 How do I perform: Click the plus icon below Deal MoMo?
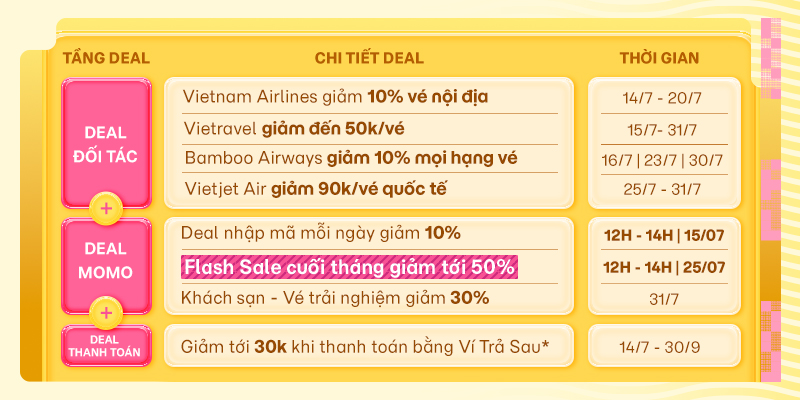pos(106,313)
